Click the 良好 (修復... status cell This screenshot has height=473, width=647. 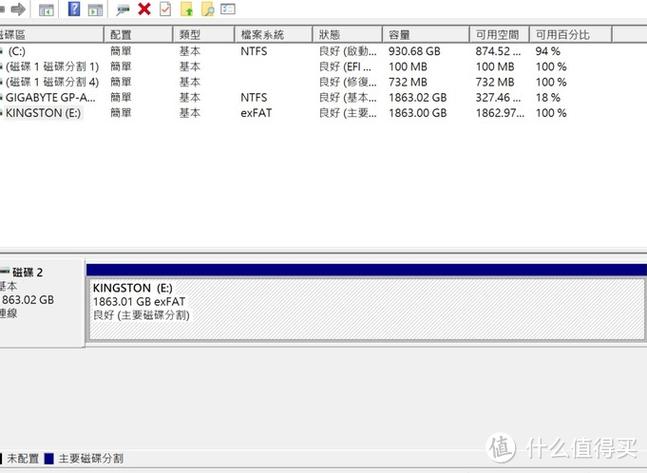coord(347,82)
